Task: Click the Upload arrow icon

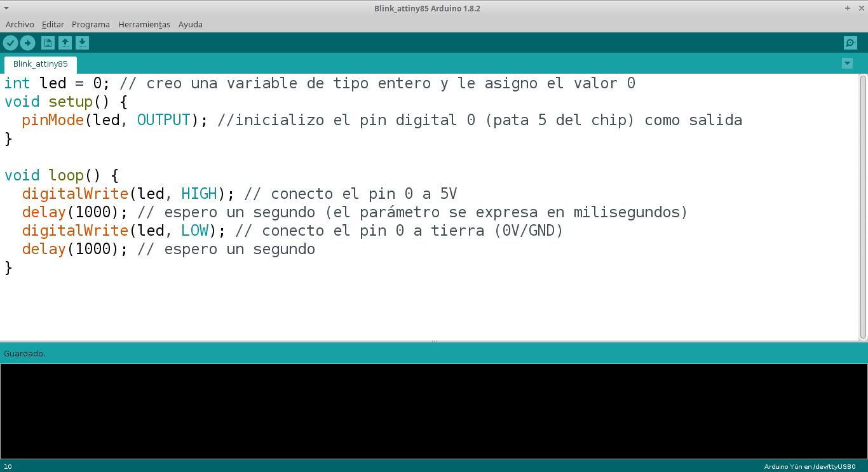Action: tap(27, 43)
